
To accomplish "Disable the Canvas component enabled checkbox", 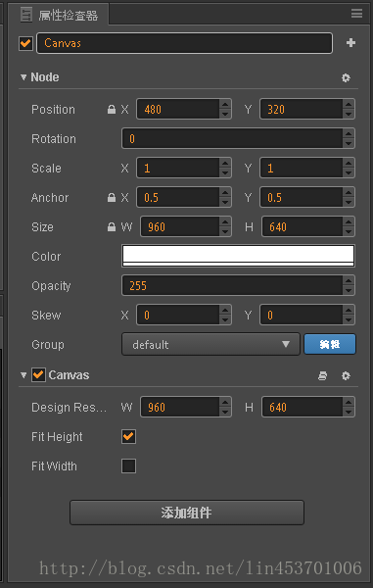I will point(38,374).
